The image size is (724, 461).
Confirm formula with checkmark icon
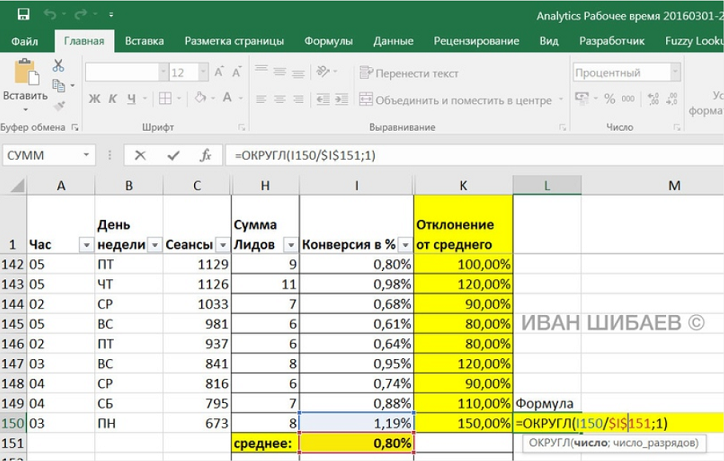pyautogui.click(x=174, y=156)
